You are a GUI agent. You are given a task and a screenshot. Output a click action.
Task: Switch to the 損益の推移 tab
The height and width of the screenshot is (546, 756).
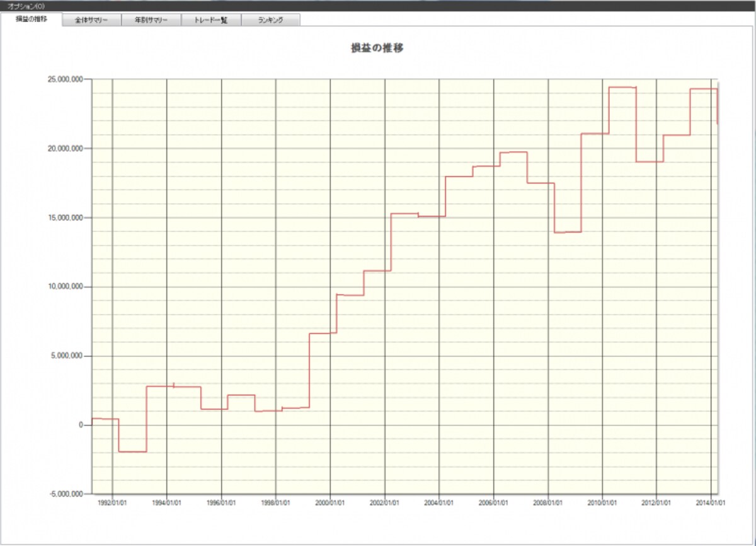coord(31,20)
